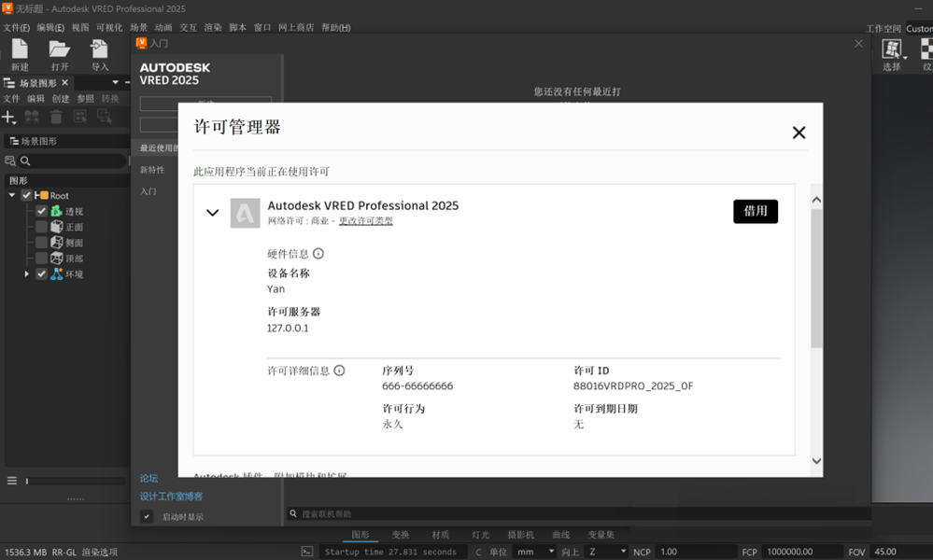Enable the Top view node checkbox

click(x=42, y=258)
